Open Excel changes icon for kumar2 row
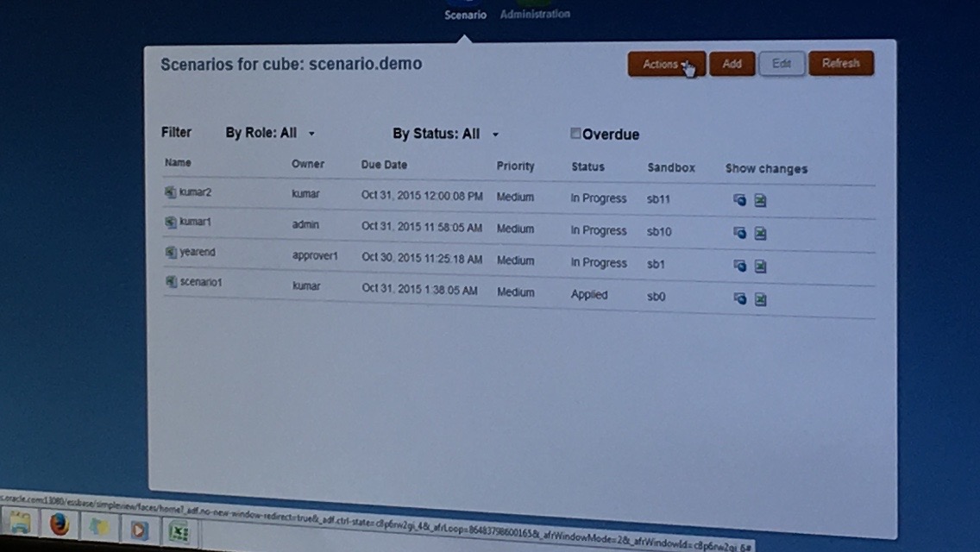Image resolution: width=980 pixels, height=552 pixels. (x=760, y=201)
